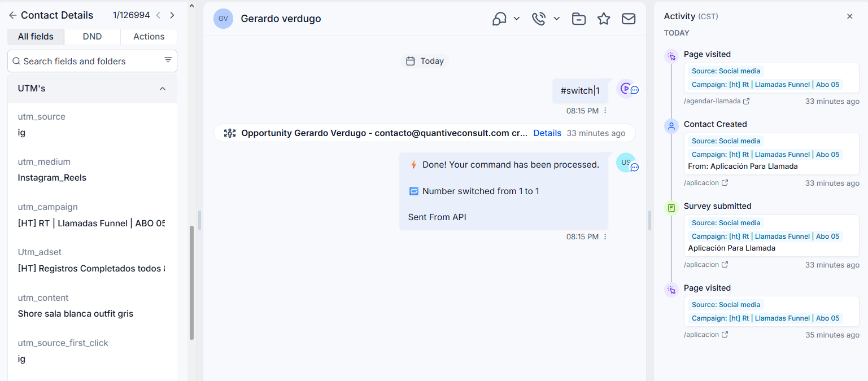Open /aplicacion link under Survey submitted
This screenshot has height=381, width=868.
coord(701,265)
